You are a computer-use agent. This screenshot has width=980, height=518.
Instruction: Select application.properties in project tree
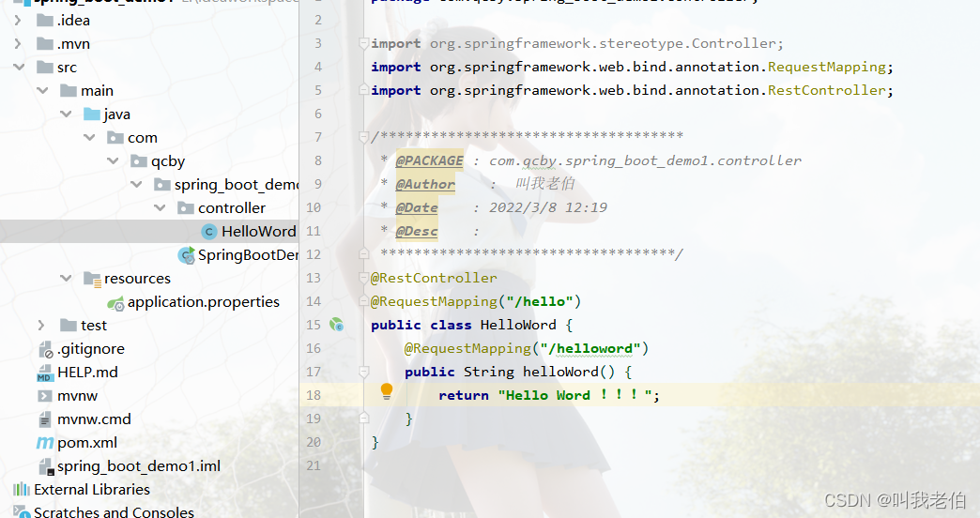pos(203,302)
